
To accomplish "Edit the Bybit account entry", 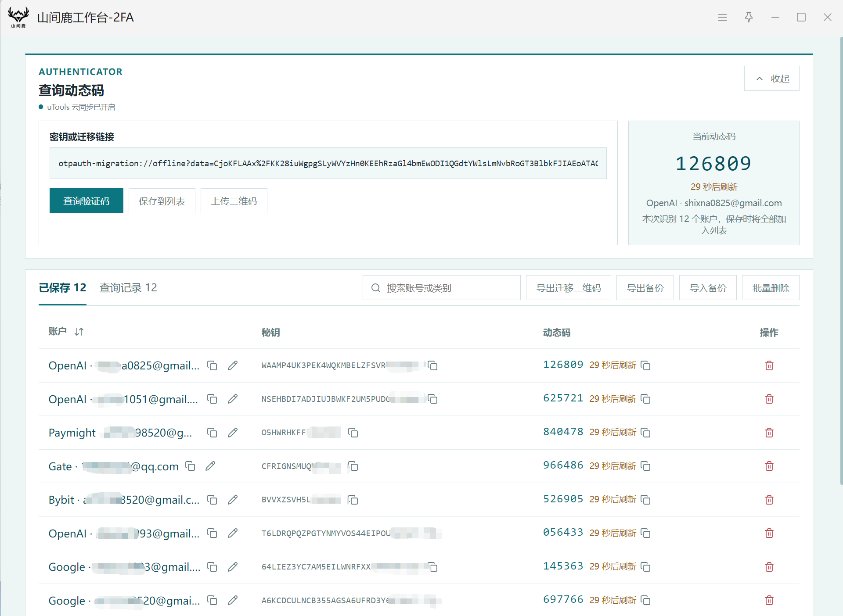I will 233,500.
